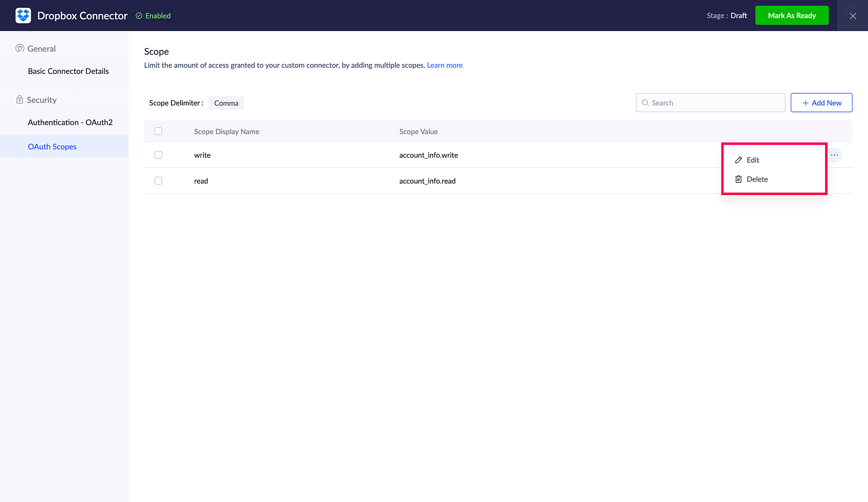Viewport: 868px width, 502px height.
Task: Choose Delete from the context menu
Action: pyautogui.click(x=757, y=179)
